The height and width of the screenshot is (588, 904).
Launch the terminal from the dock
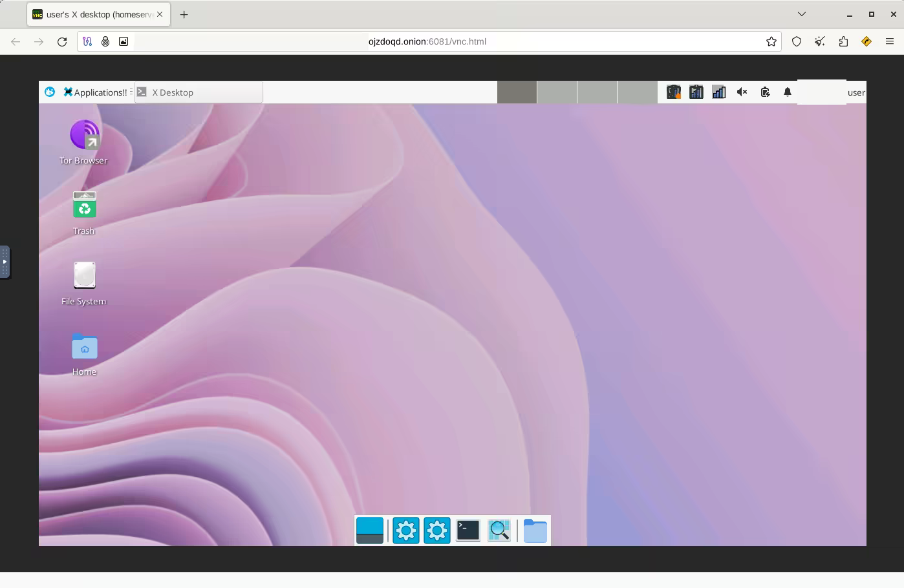468,530
